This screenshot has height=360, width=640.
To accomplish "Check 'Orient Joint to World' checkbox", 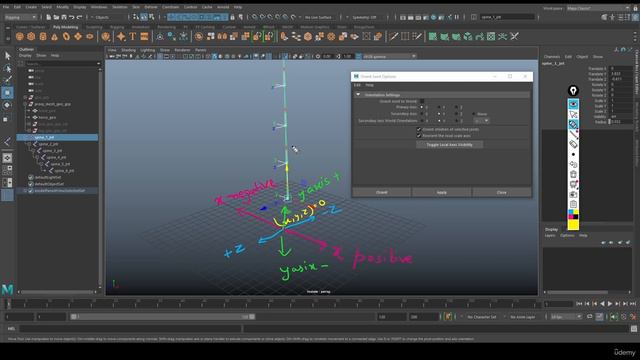I will tap(422, 101).
